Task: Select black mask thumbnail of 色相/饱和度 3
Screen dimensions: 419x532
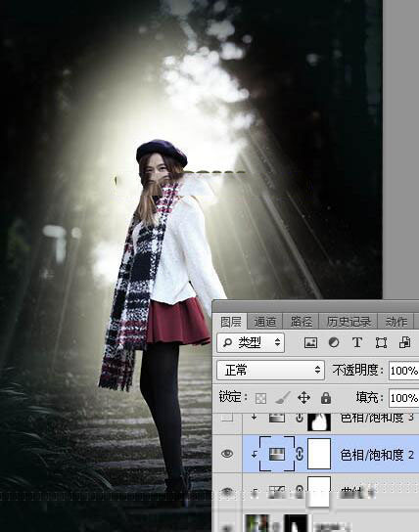Action: pyautogui.click(x=319, y=421)
